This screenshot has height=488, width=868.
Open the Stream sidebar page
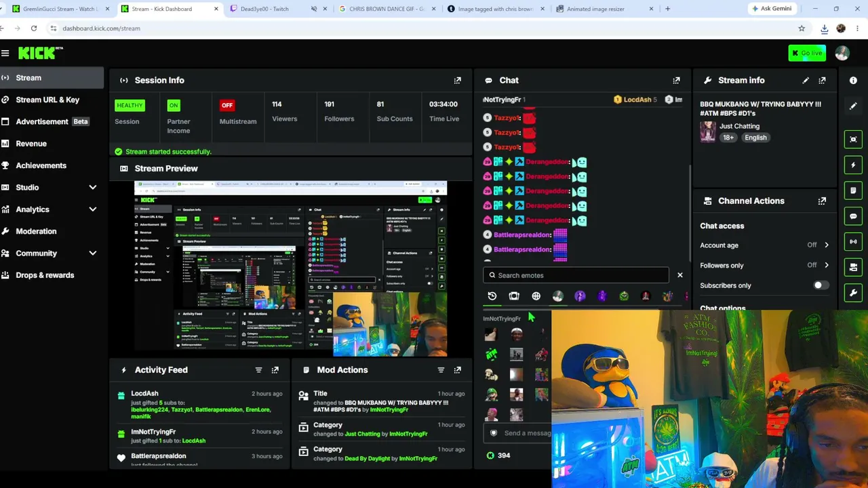pyautogui.click(x=52, y=78)
